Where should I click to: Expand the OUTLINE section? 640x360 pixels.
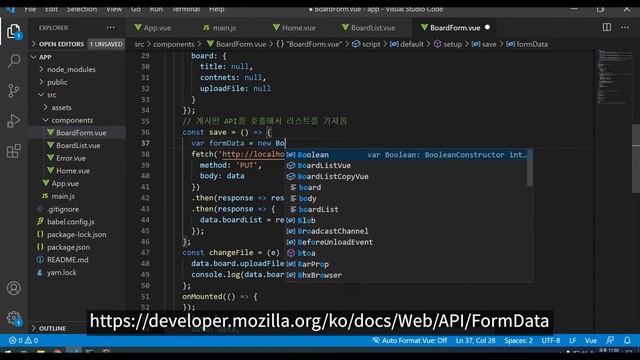pyautogui.click(x=52, y=328)
